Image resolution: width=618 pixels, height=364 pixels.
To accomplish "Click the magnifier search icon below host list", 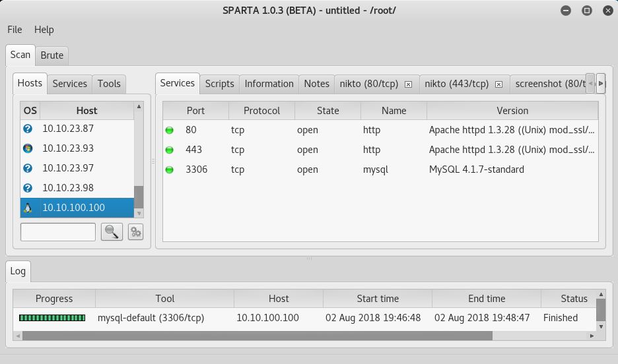I will coord(112,232).
